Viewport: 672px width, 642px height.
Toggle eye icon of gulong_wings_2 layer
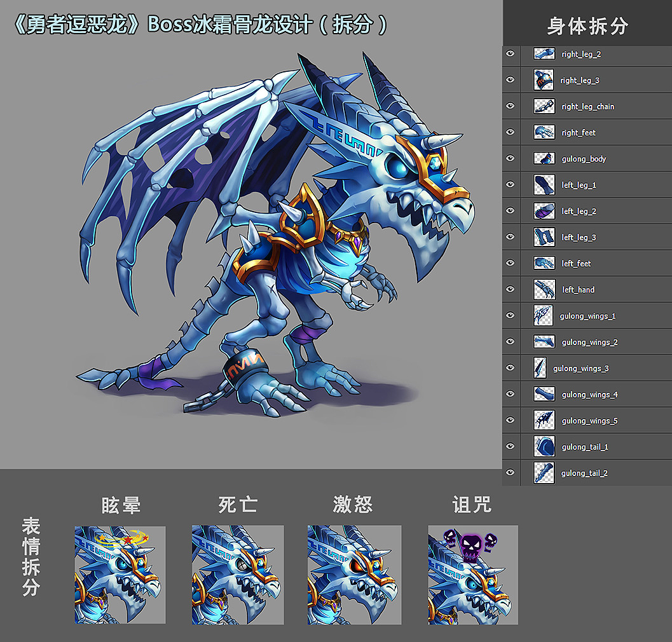click(510, 341)
